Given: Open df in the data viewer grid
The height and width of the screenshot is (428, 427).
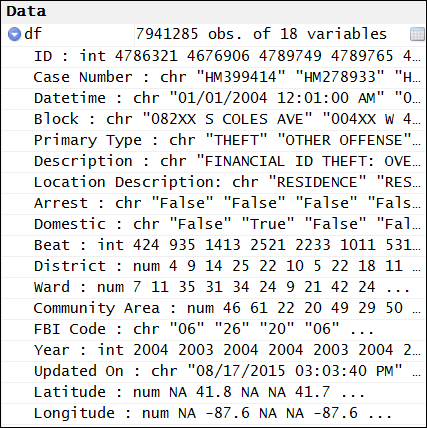Looking at the screenshot, I should tap(417, 34).
